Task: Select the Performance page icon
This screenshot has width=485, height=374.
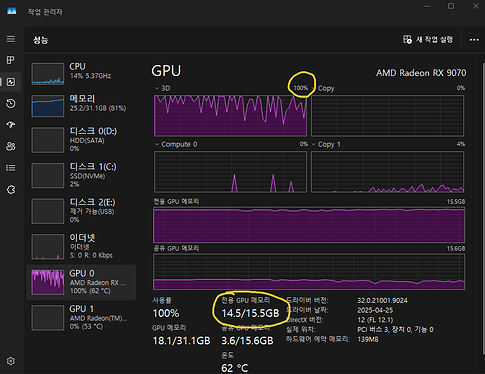Action: pyautogui.click(x=11, y=82)
